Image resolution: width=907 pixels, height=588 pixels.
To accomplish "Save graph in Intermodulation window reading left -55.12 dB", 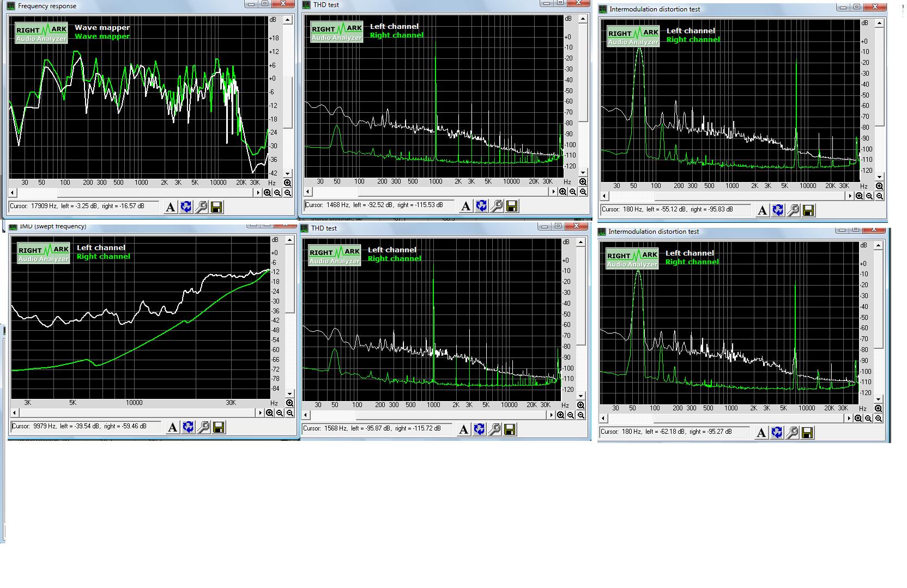I will pos(808,210).
